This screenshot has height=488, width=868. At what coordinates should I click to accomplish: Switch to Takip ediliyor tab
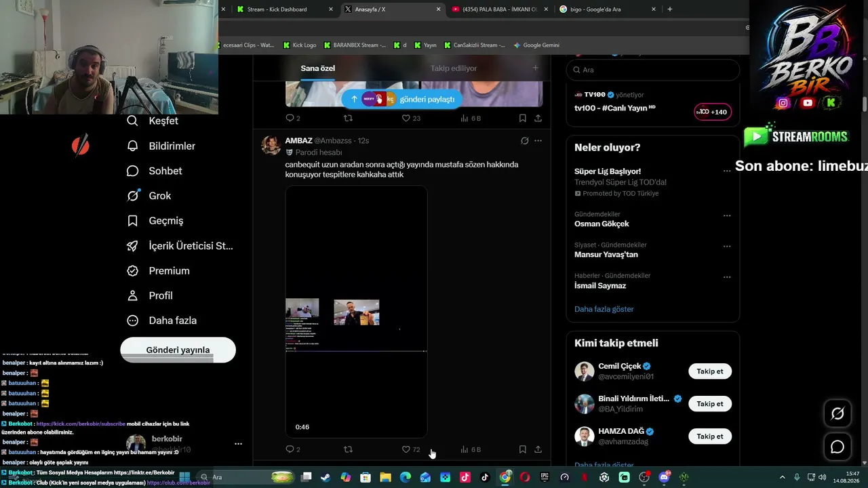[454, 68]
